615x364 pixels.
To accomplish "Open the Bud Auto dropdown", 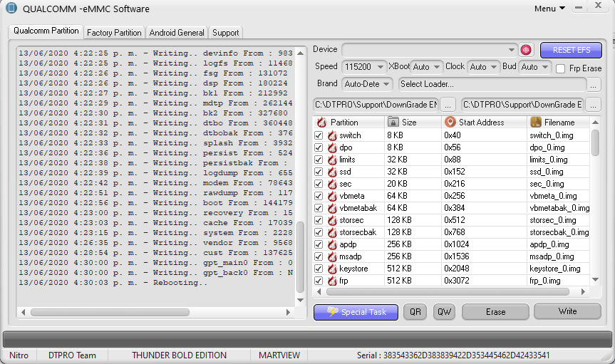I will (544, 67).
